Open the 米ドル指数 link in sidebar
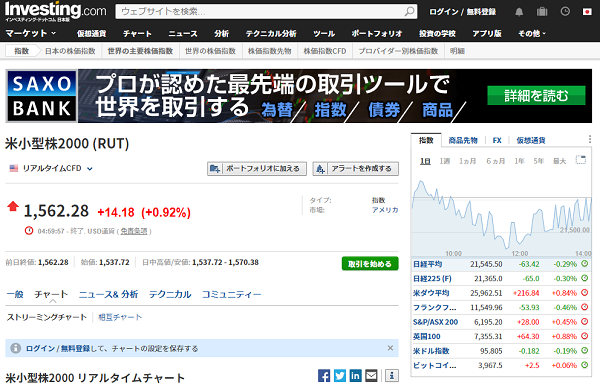This screenshot has height=385, width=600. coord(431,351)
